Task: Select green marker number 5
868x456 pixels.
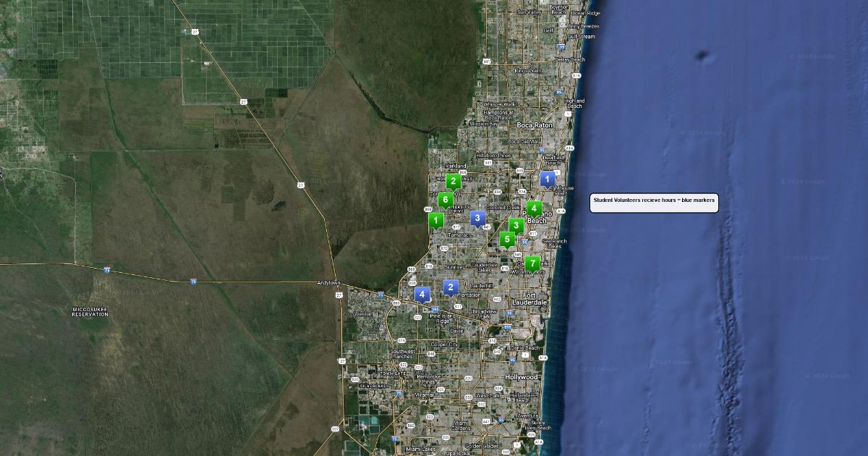Action: [507, 239]
